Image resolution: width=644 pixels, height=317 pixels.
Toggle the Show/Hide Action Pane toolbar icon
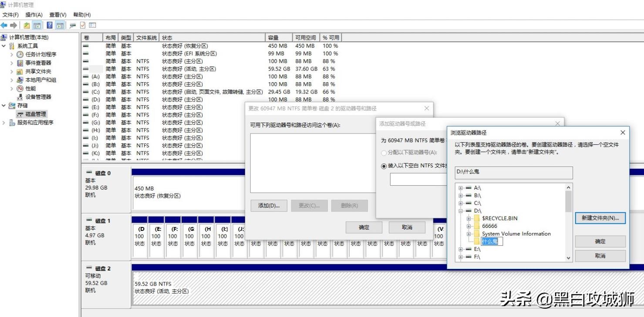point(59,25)
